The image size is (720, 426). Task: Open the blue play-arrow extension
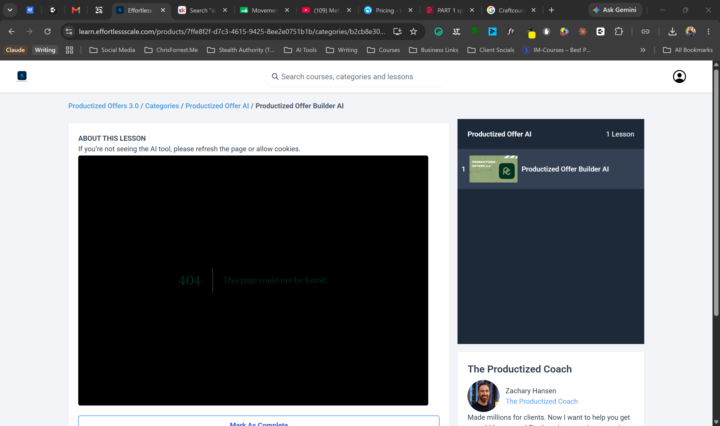pos(492,31)
